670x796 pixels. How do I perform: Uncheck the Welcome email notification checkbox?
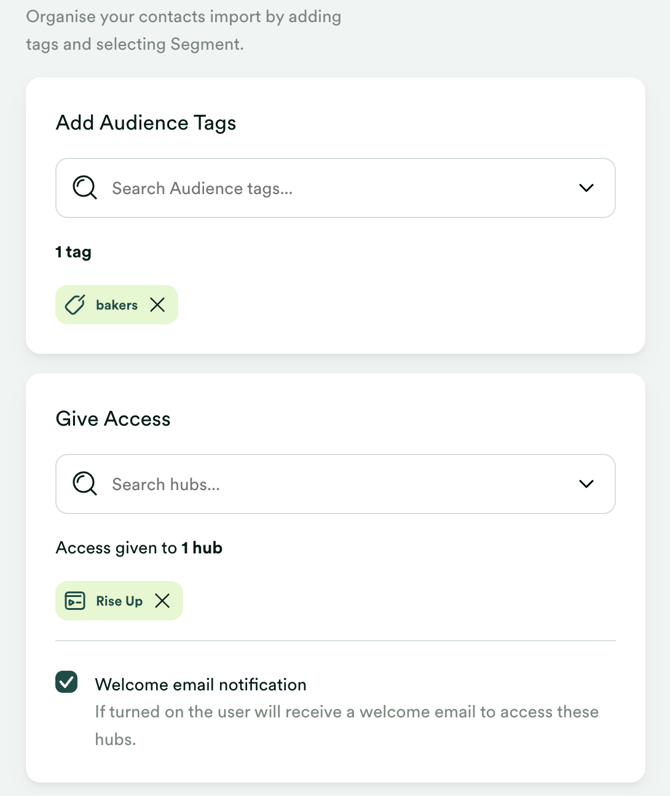point(66,682)
